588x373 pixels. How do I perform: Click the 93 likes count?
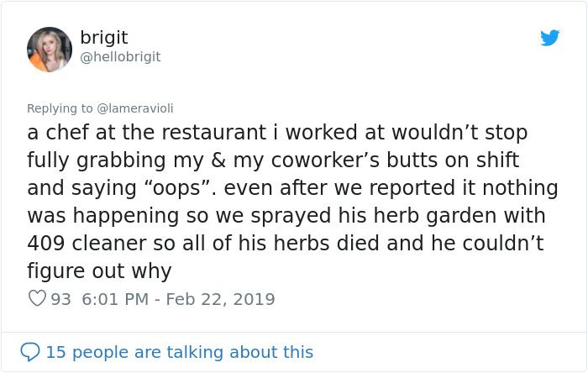(60, 299)
